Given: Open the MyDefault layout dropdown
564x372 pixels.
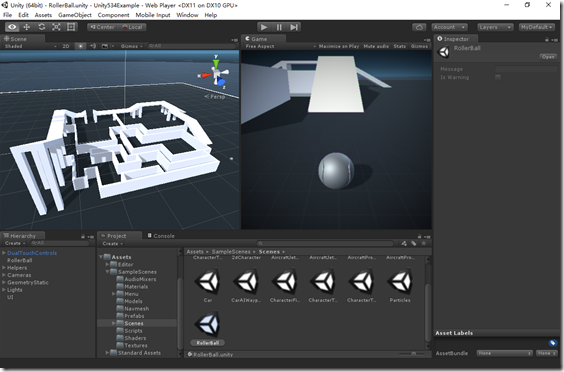Looking at the screenshot, I should (x=536, y=27).
